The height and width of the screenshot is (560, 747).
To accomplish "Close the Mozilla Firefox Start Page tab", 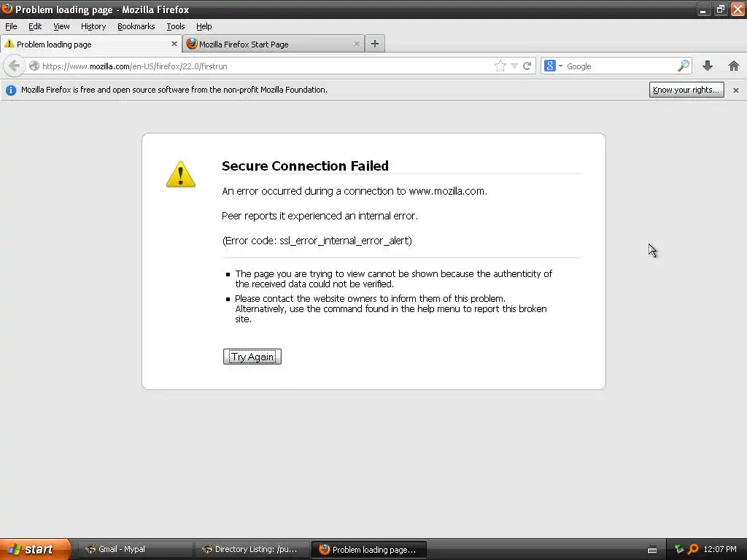I will click(x=356, y=44).
